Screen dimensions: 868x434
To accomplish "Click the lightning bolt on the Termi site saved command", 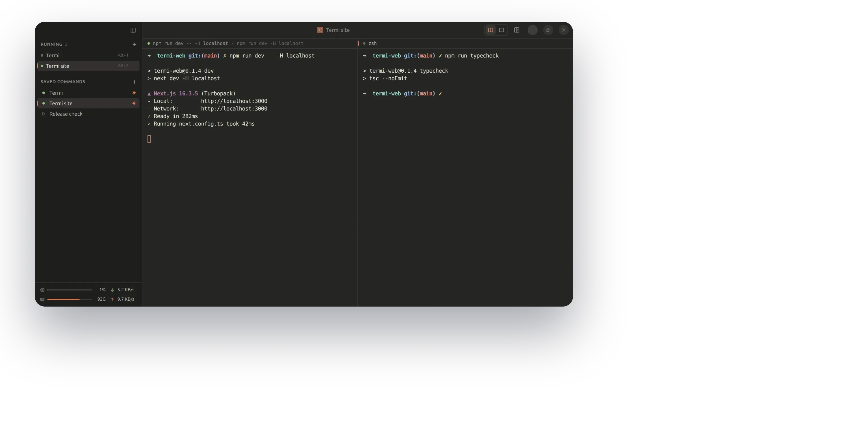I will [x=134, y=103].
